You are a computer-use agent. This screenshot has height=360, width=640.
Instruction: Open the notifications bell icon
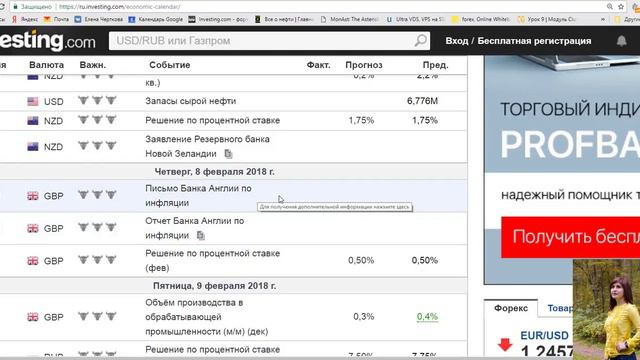coord(621,40)
